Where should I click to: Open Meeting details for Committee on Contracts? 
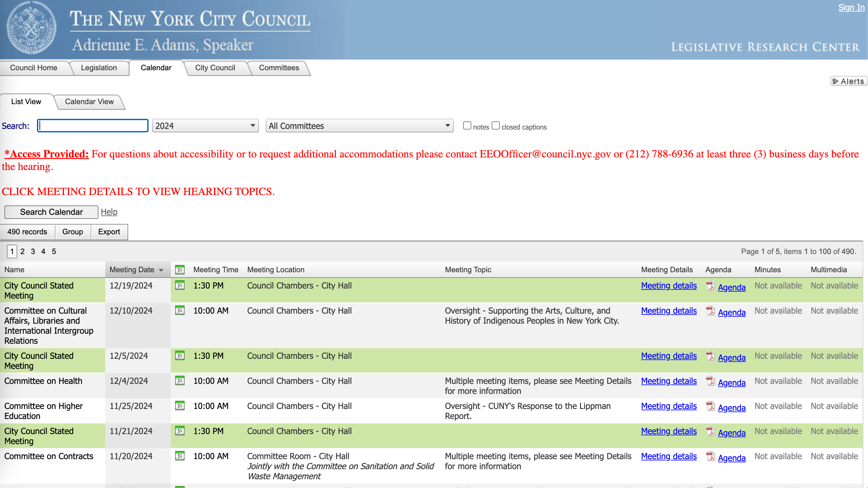pos(668,456)
